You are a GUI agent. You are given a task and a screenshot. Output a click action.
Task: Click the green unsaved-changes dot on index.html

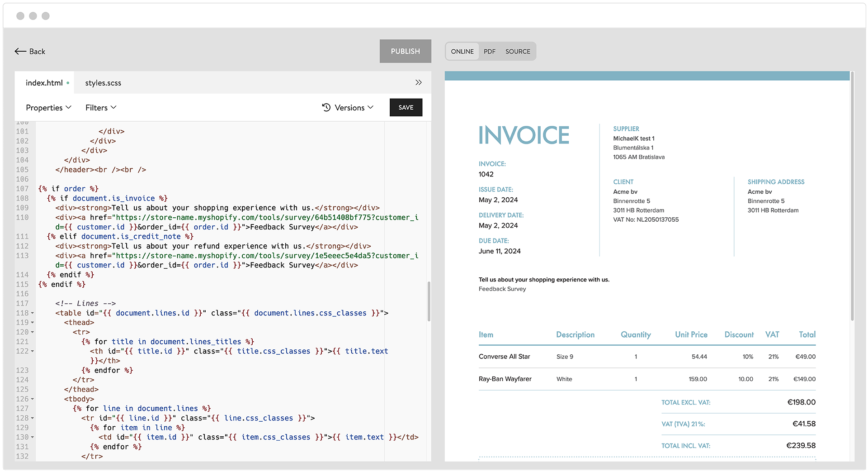68,83
